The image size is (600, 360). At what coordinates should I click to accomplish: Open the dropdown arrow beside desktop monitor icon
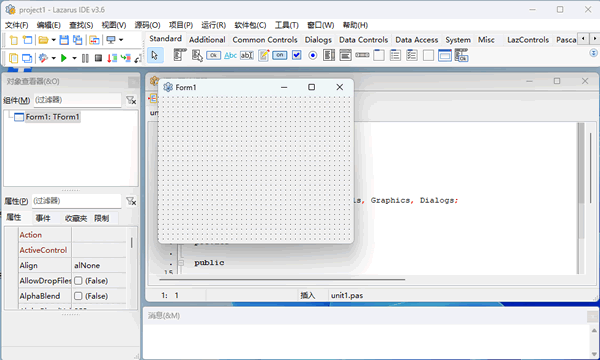pos(121,40)
